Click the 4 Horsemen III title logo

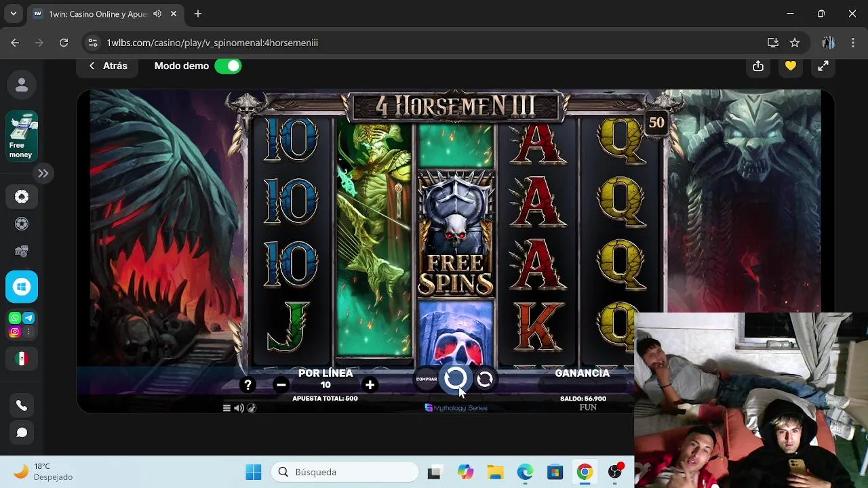(455, 106)
